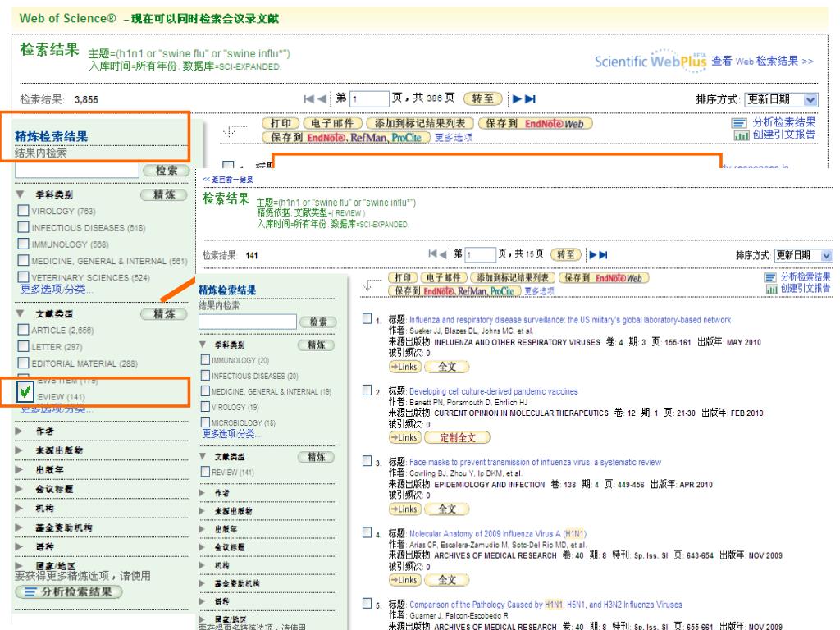
Task: Go to next page in top results pager
Action: [517, 99]
